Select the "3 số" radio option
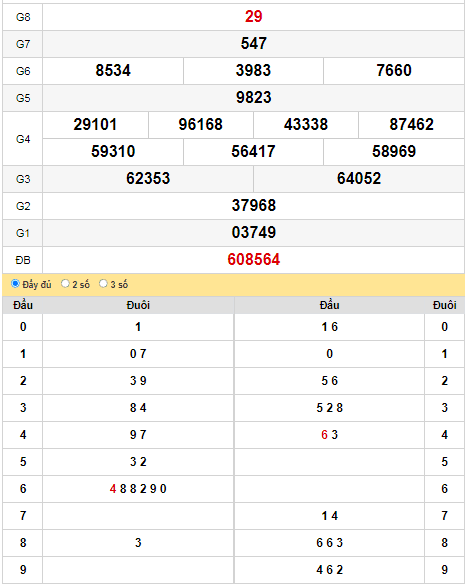 pyautogui.click(x=103, y=284)
